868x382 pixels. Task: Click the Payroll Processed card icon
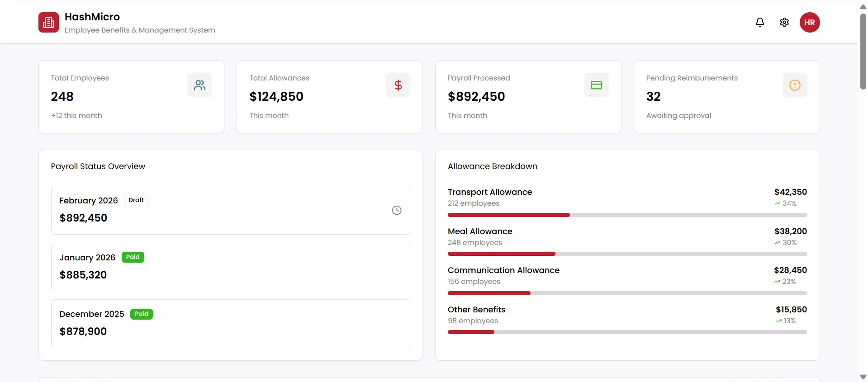point(596,85)
